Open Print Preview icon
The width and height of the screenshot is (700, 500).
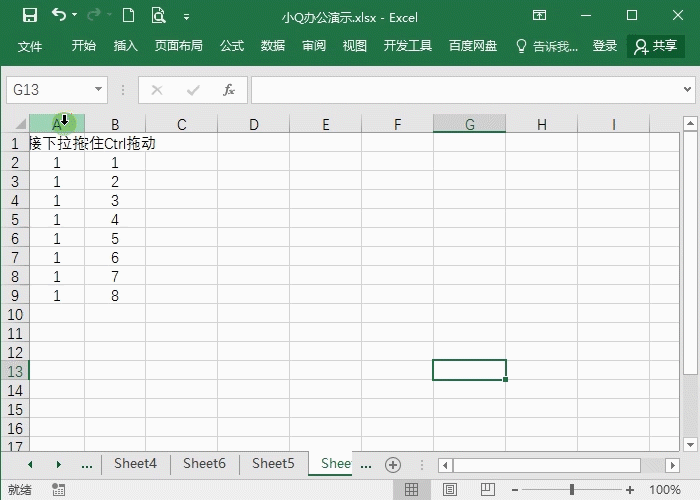pos(158,16)
